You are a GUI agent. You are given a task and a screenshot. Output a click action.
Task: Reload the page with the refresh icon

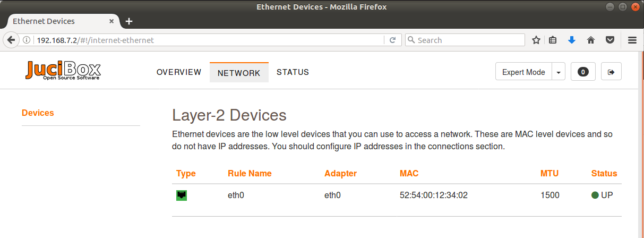pyautogui.click(x=392, y=40)
